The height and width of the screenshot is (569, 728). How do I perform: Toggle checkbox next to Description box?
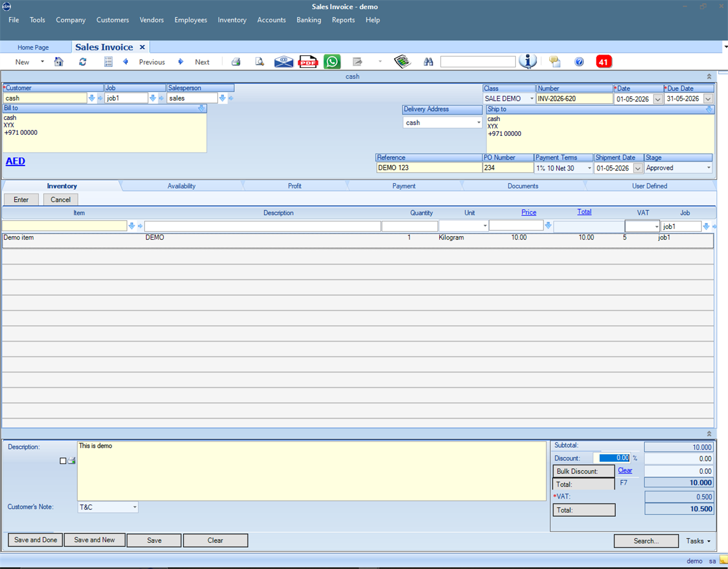63,461
